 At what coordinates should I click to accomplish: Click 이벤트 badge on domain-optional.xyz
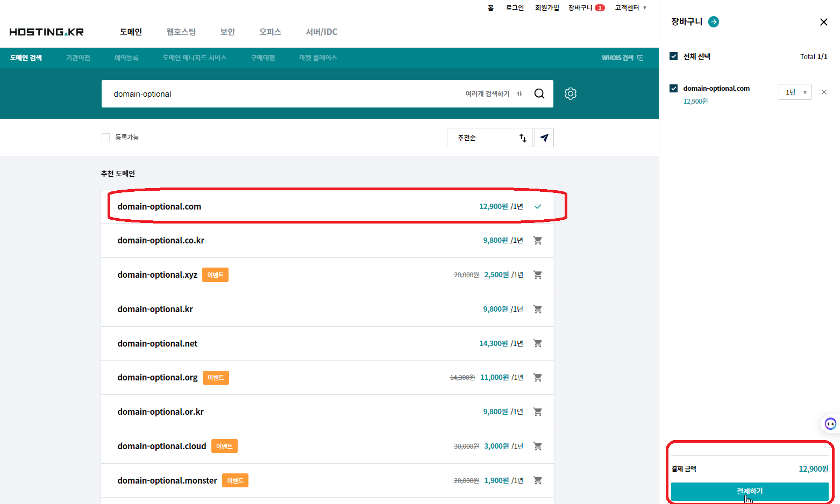215,275
